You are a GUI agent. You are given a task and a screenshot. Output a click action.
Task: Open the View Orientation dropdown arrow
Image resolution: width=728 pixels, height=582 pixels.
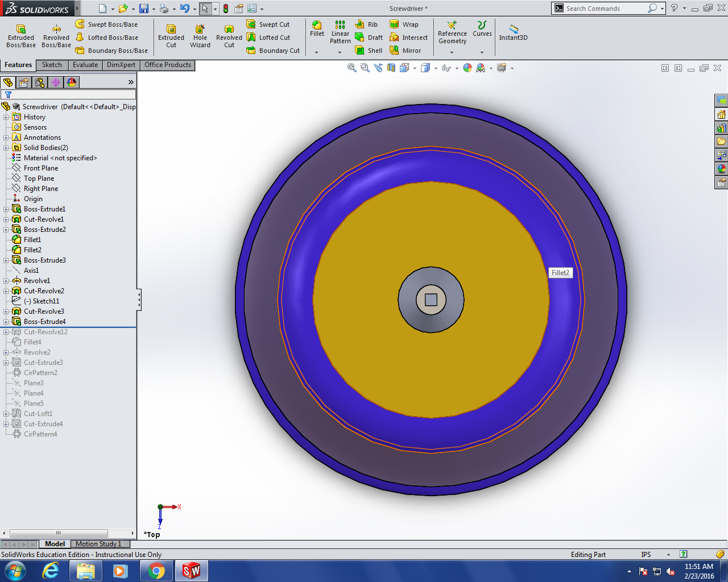415,69
